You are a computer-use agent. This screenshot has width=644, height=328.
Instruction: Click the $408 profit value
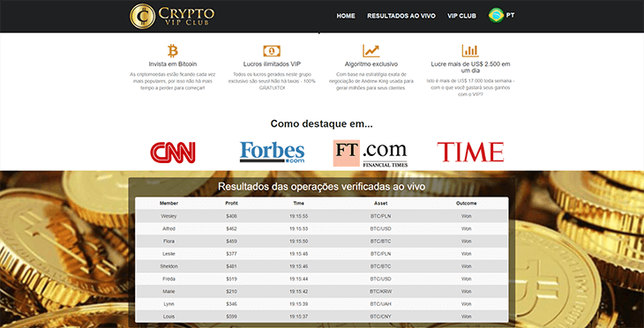click(232, 216)
